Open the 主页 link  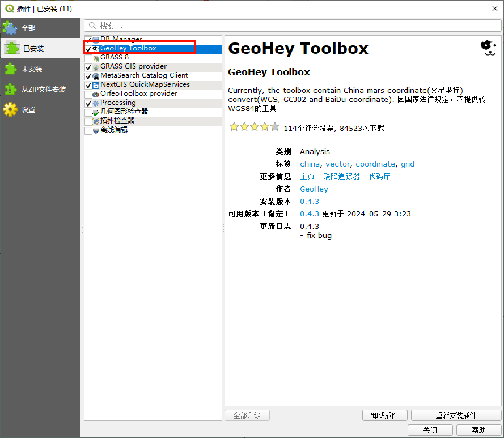(307, 176)
